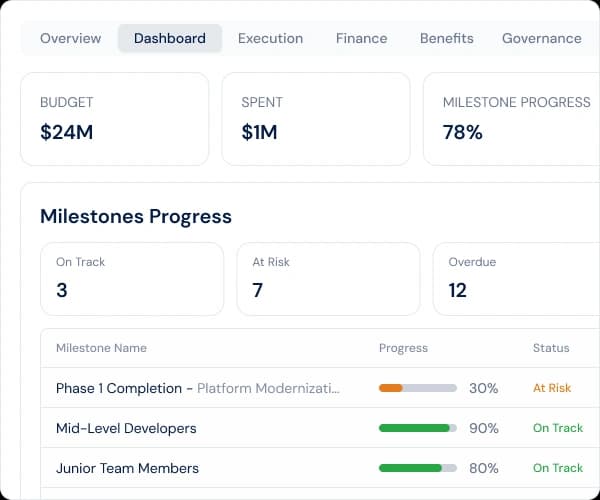600x500 pixels.
Task: Open the Execution tab
Action: (271, 38)
